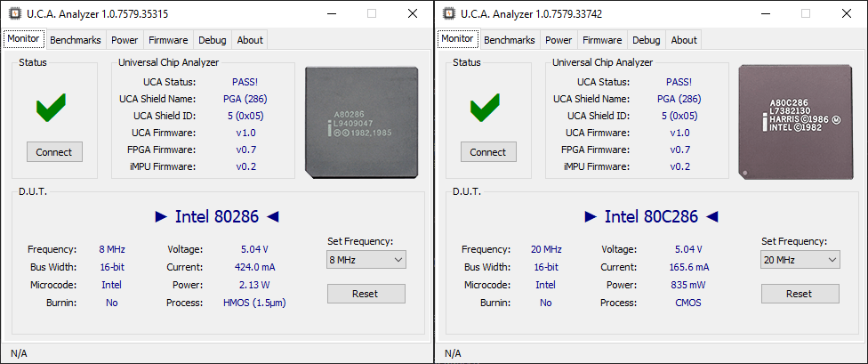Click the 2.13 W power value
Viewport: 868px width, 364px height.
tap(254, 285)
